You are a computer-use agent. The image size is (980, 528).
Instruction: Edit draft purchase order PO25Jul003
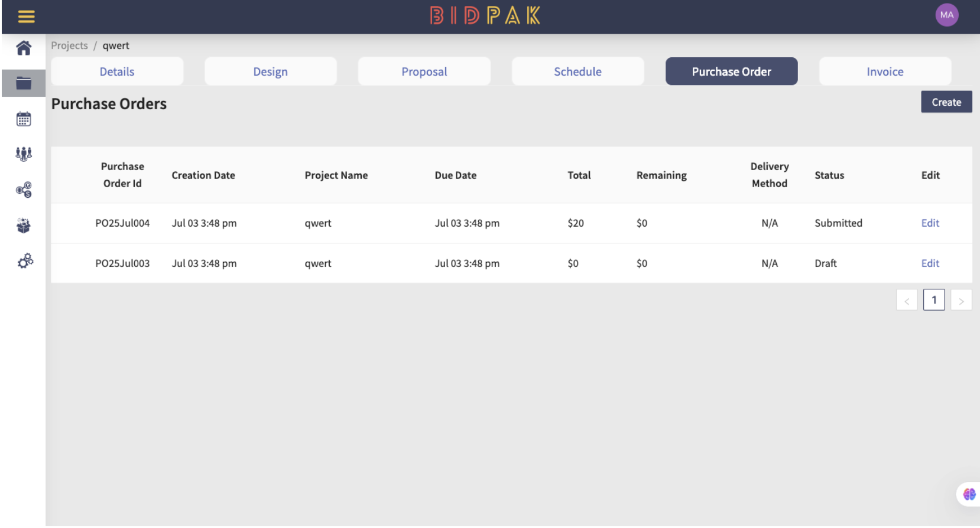(930, 263)
